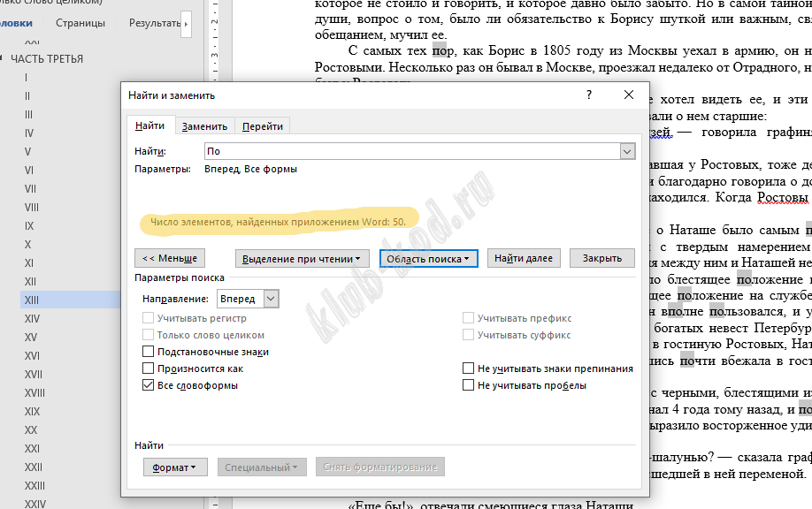Image resolution: width=812 pixels, height=509 pixels.
Task: Check Не учитывать знаки препинания option
Action: click(469, 368)
